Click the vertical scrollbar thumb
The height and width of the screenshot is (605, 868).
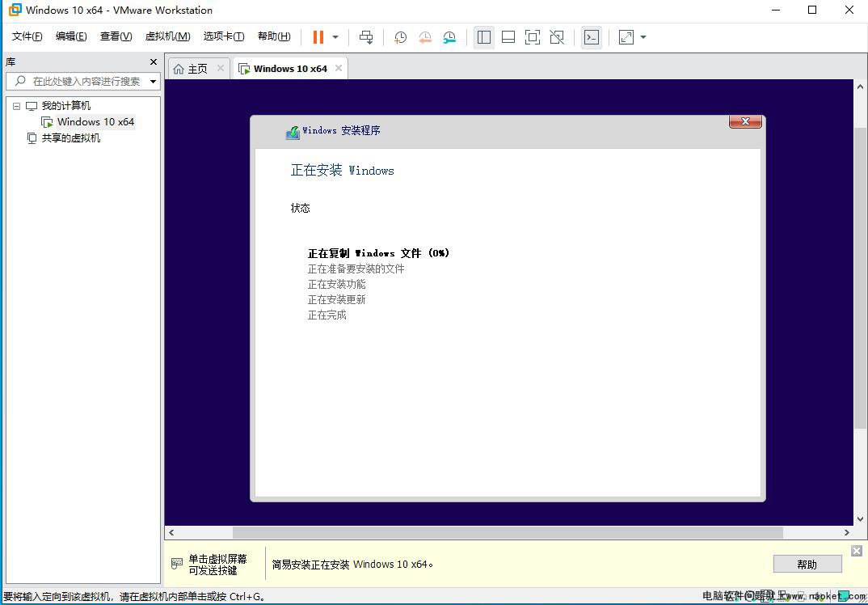click(x=860, y=277)
